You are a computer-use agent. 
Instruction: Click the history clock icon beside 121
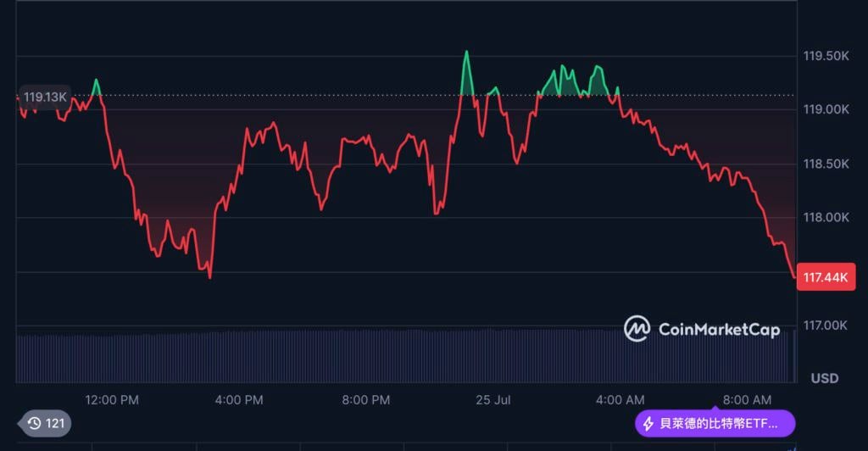coord(35,423)
